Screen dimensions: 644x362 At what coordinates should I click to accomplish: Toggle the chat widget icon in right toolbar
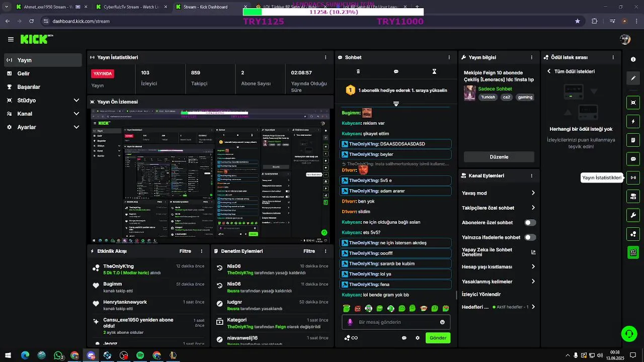[633, 159]
